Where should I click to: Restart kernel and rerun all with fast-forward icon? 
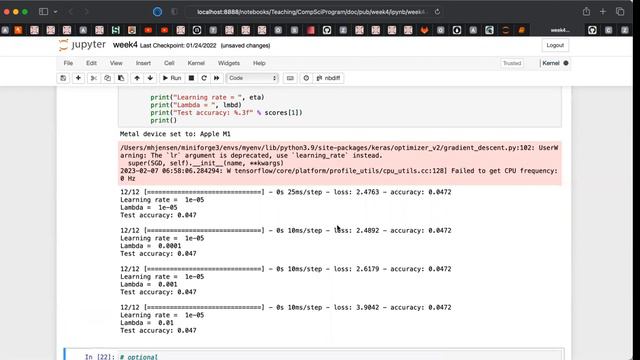point(217,78)
